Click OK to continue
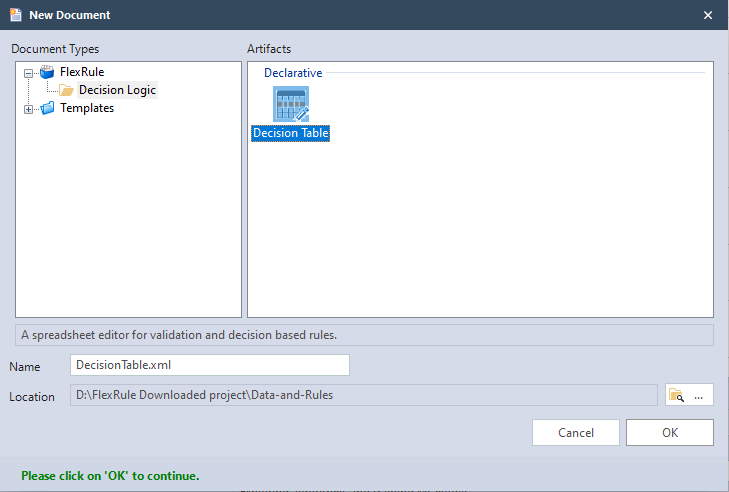The image size is (729, 492). pos(669,432)
